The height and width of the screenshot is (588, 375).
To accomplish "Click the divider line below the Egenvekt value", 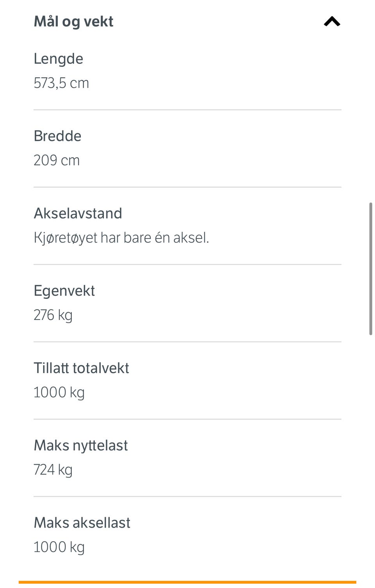I will point(187,342).
